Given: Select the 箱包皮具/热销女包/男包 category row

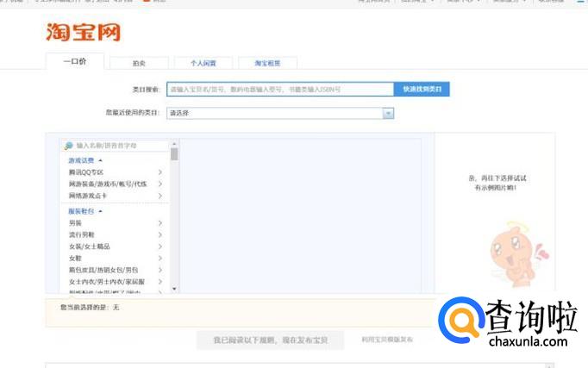Looking at the screenshot, I should (x=116, y=270).
